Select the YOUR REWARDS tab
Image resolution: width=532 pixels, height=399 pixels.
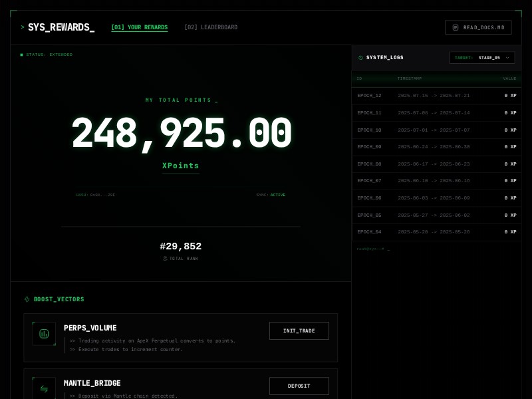point(140,27)
